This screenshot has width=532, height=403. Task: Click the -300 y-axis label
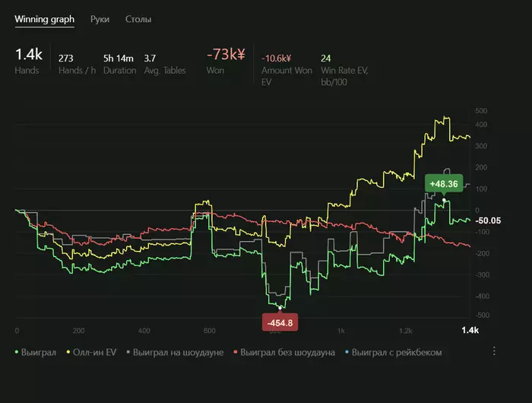[482, 274]
